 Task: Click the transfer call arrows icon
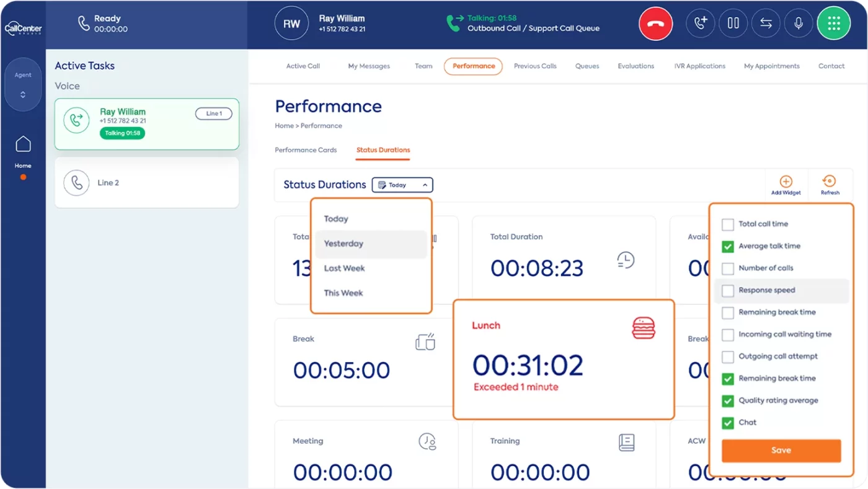tap(766, 24)
